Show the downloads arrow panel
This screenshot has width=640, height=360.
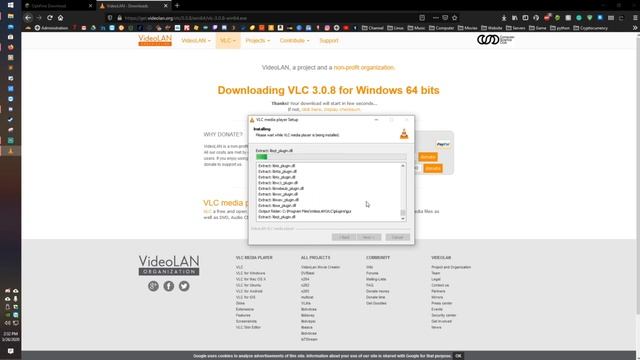pyautogui.click(x=504, y=18)
